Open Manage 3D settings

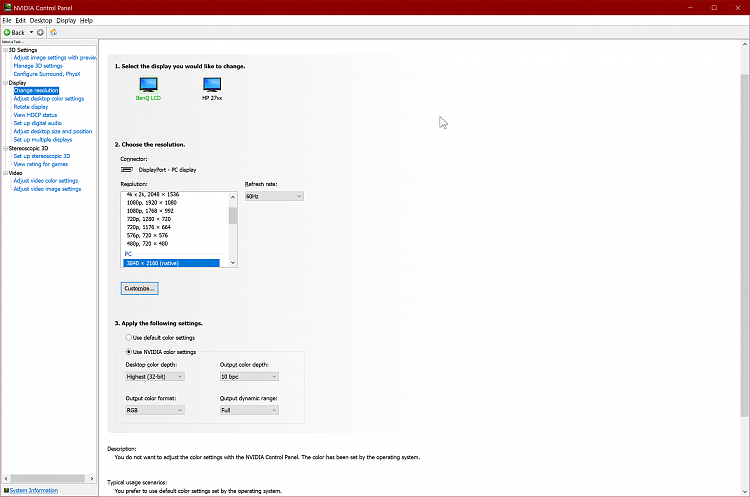click(x=38, y=66)
